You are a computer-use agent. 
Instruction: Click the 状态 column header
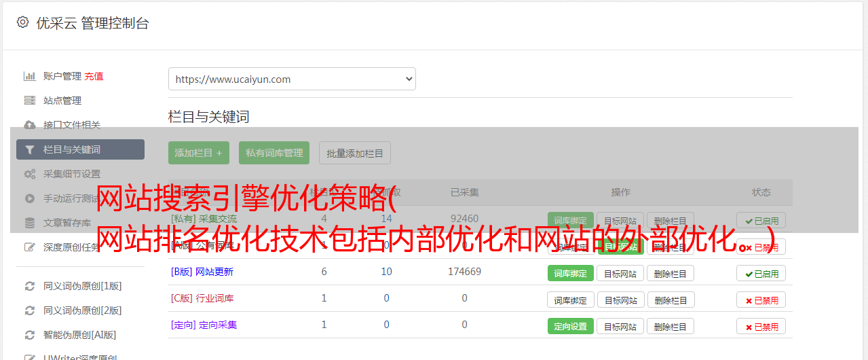click(x=761, y=192)
